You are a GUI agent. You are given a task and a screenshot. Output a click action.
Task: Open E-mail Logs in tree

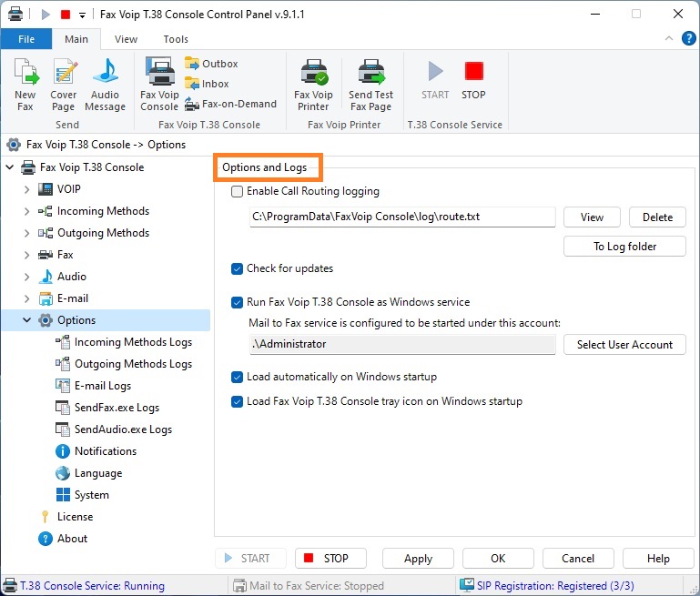click(94, 386)
